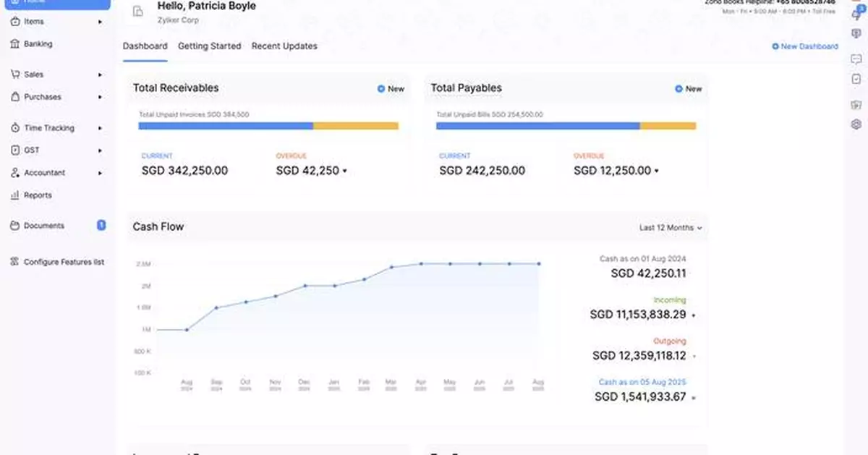
Task: Click the New Dashboard link
Action: (x=805, y=46)
